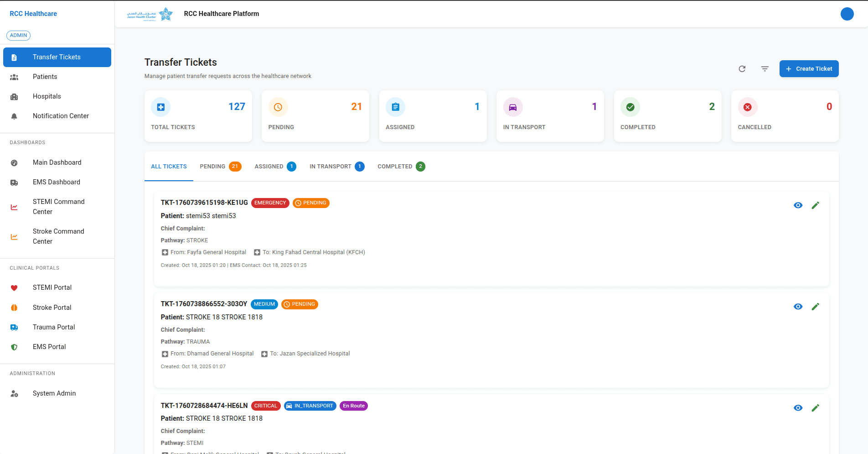Edit ticket TKT-1760739615198-KE1UG with the pencil icon
868x454 pixels.
[x=816, y=205]
